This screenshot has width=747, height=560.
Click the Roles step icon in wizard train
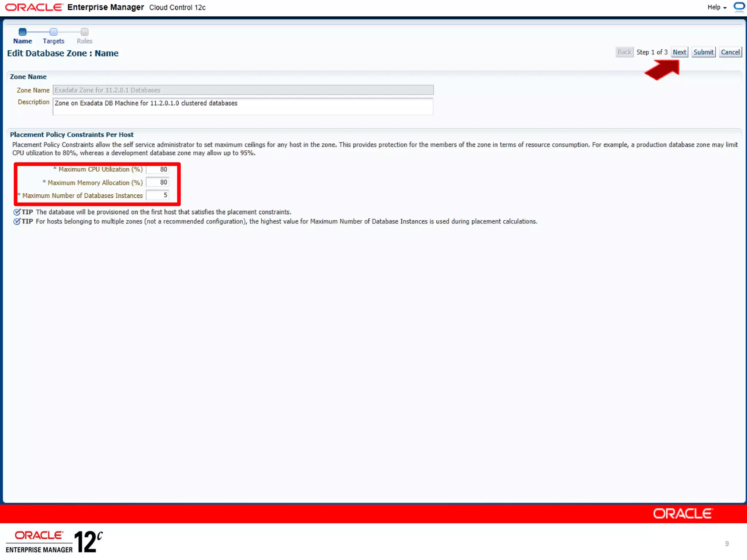[x=85, y=32]
